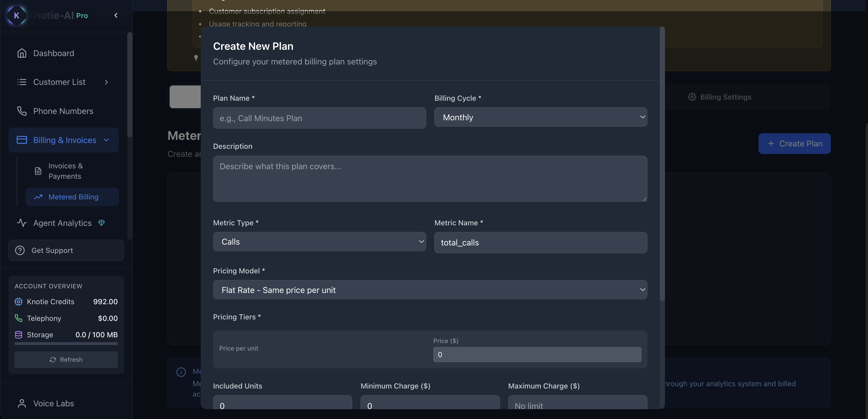Click the Agent Analytics pulse icon

tap(22, 223)
